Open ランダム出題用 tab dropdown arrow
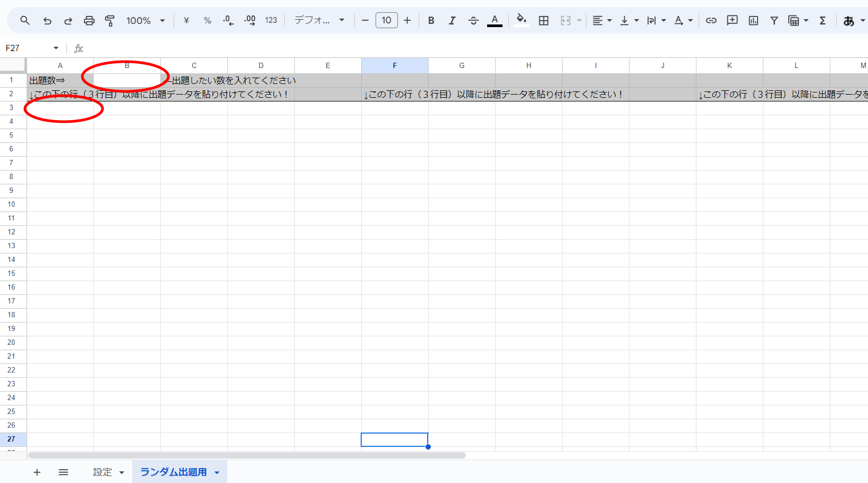 (217, 472)
